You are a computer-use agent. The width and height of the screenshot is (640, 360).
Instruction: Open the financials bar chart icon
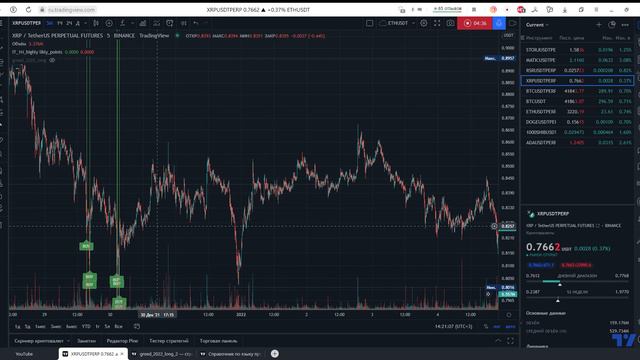143,23
